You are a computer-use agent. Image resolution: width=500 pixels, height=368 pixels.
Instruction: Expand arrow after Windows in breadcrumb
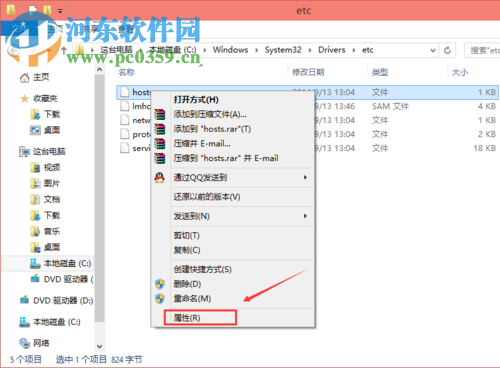[257, 50]
